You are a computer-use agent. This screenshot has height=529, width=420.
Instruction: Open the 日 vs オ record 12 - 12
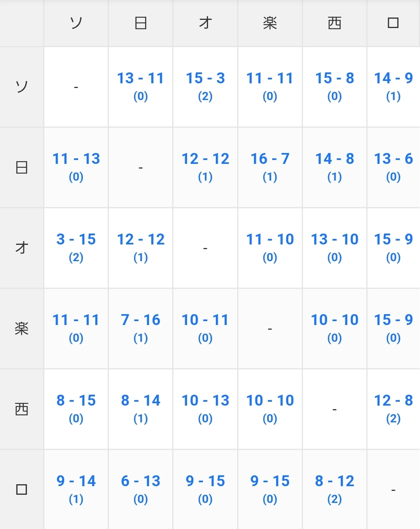[x=205, y=159]
